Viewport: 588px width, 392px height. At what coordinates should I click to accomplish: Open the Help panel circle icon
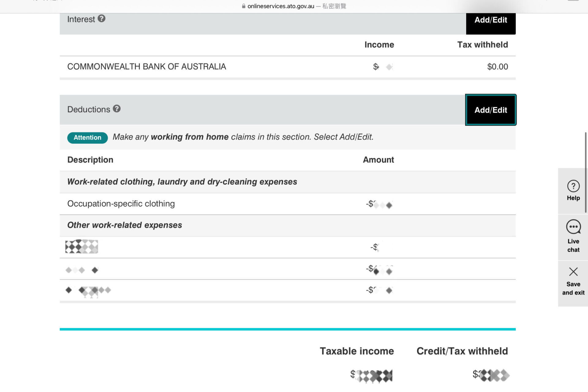click(573, 186)
